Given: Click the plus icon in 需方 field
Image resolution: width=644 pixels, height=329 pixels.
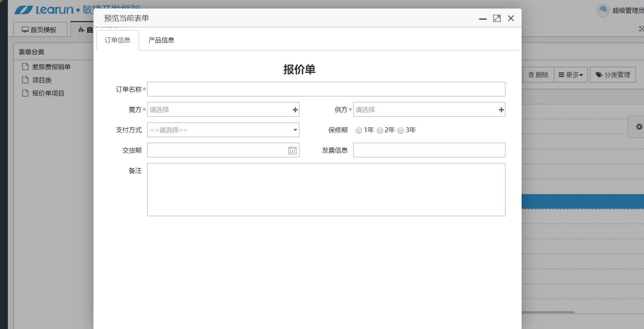Looking at the screenshot, I should point(295,110).
